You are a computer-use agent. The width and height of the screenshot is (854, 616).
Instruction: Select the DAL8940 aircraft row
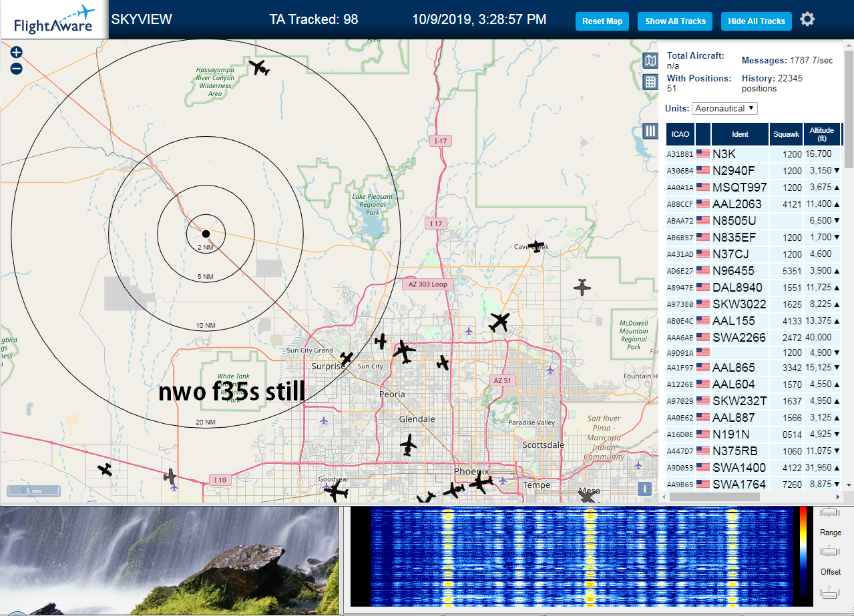pyautogui.click(x=754, y=287)
